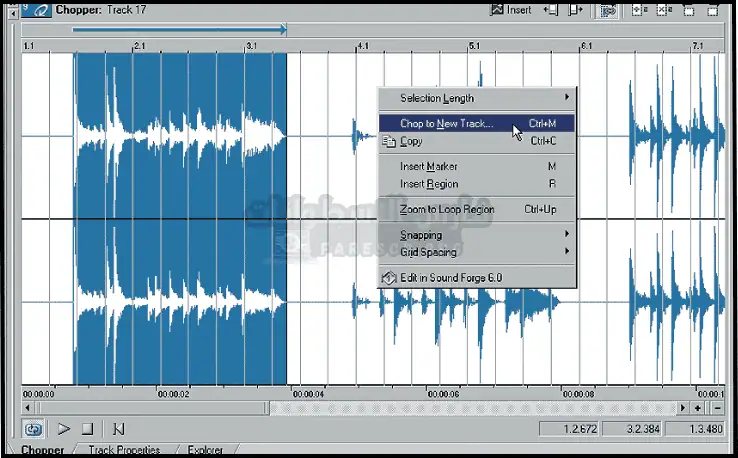Viewport: 738px width, 458px height.
Task: Click the move to start icon
Action: point(118,429)
